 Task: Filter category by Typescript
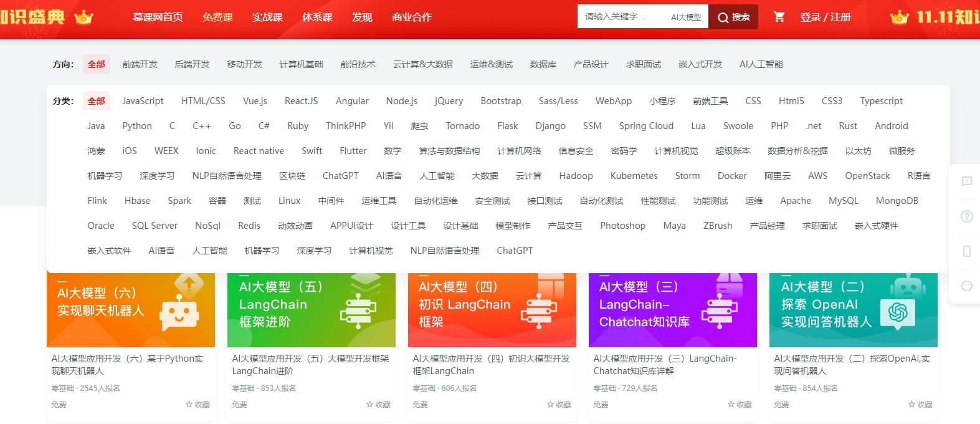pyautogui.click(x=881, y=101)
